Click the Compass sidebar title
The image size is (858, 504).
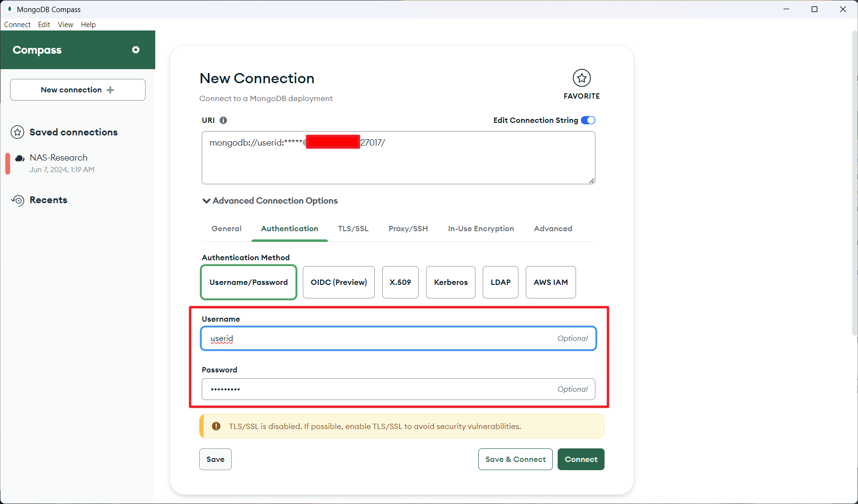[x=37, y=50]
